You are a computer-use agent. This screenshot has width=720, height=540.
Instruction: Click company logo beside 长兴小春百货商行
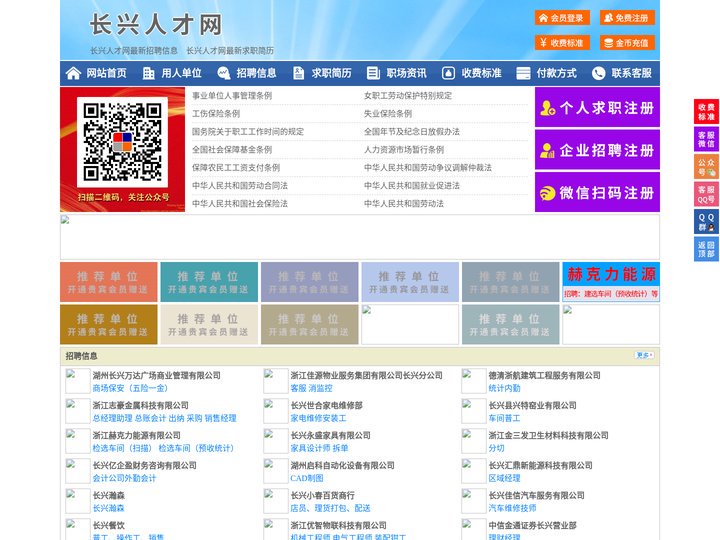276,501
